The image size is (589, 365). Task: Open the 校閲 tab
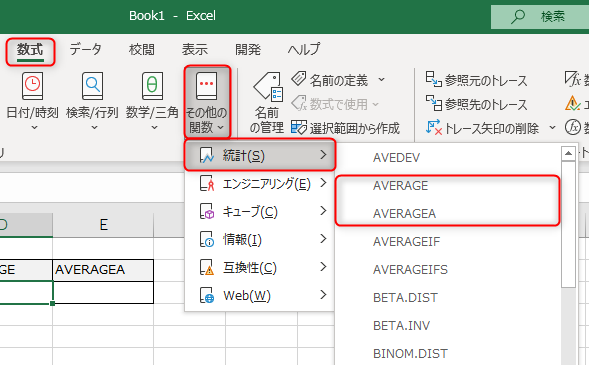click(x=142, y=49)
